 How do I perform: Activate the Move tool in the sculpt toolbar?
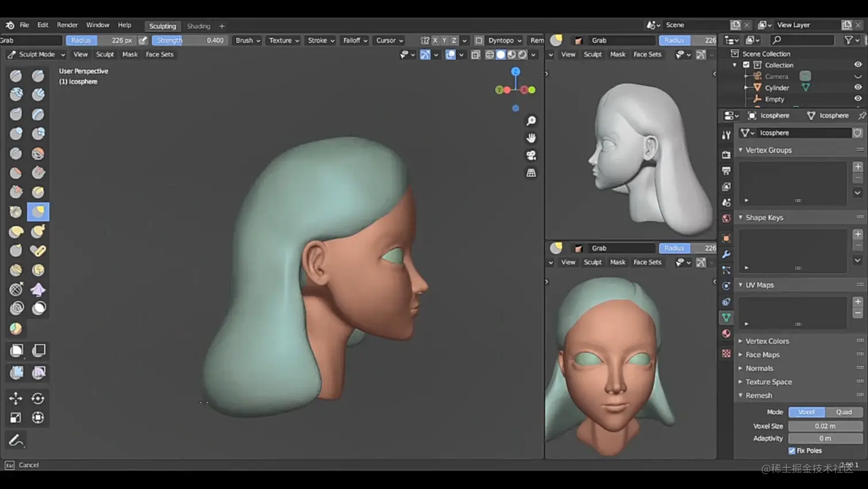coord(16,398)
